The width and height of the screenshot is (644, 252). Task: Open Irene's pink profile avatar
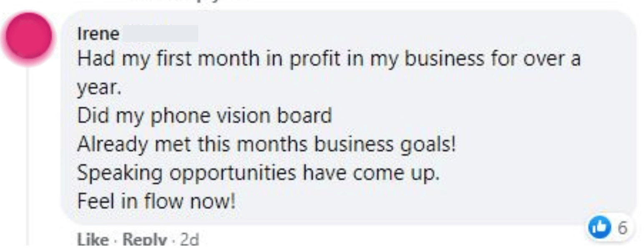28,36
